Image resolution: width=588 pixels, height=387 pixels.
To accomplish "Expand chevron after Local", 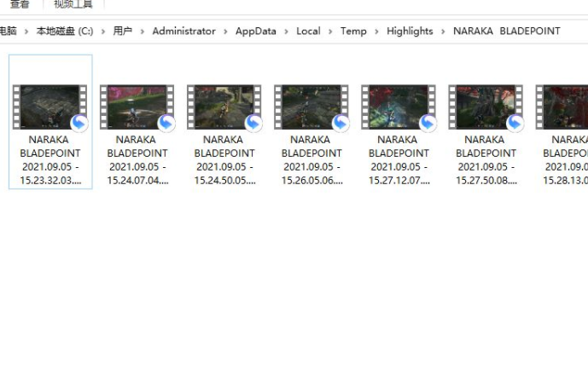I will pyautogui.click(x=330, y=32).
